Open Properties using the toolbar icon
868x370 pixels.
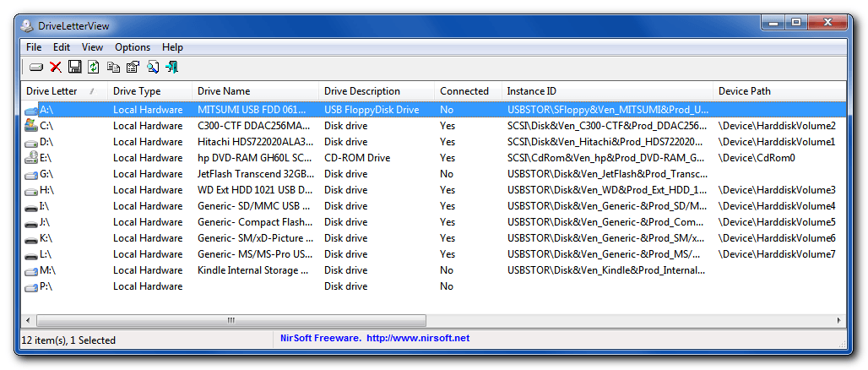click(133, 67)
